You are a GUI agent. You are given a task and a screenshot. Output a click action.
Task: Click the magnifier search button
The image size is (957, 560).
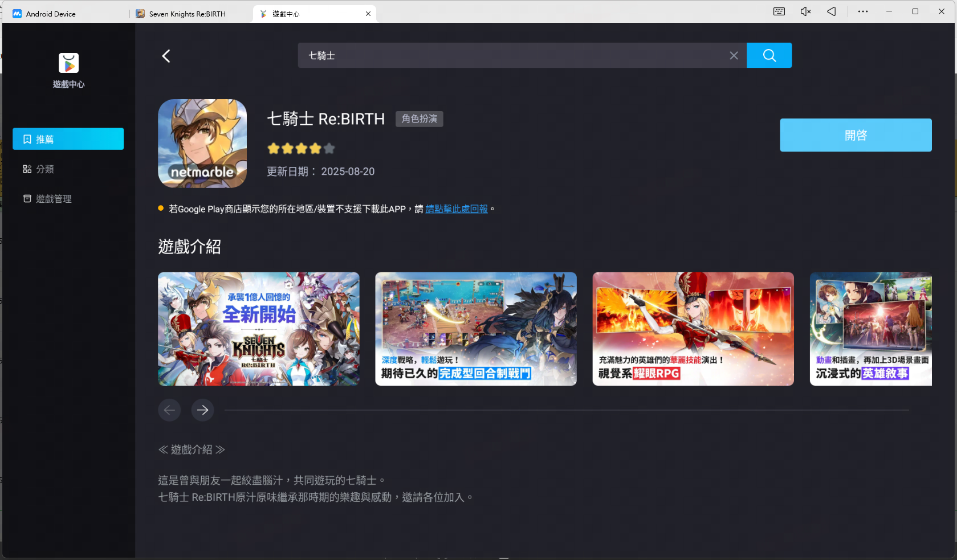pos(769,55)
